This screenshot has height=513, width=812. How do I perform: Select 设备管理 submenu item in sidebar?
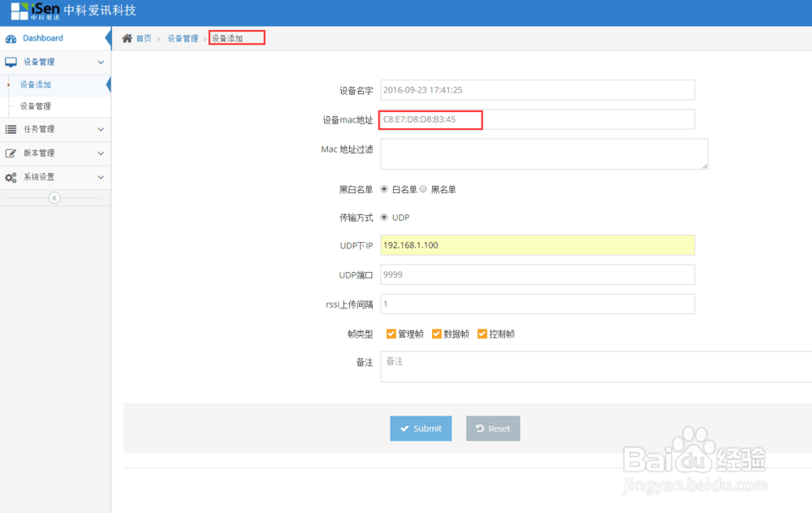pyautogui.click(x=35, y=106)
